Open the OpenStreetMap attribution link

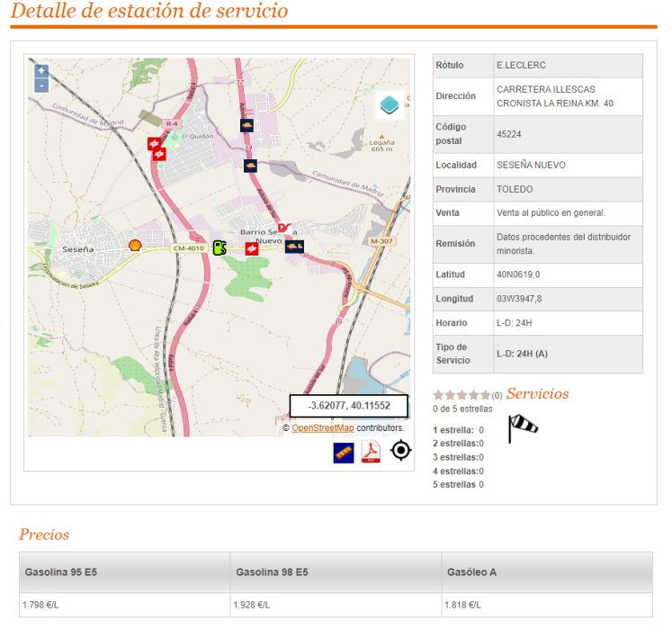tap(322, 428)
